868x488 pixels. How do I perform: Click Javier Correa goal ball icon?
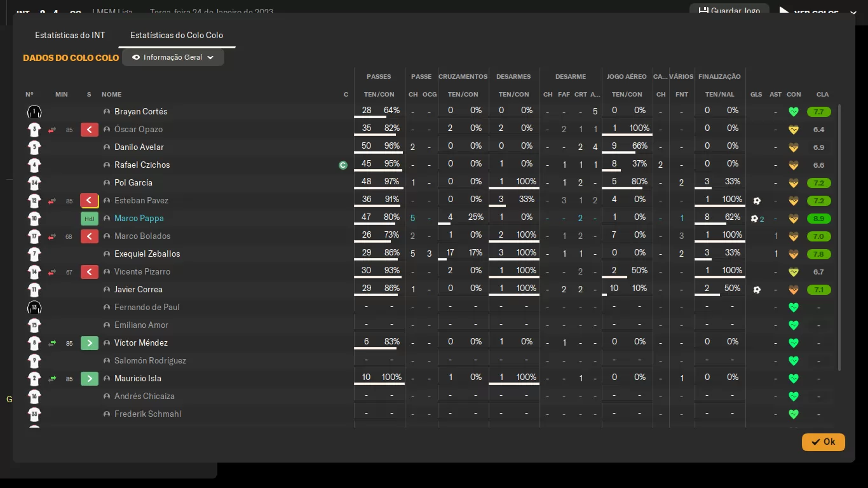point(756,290)
